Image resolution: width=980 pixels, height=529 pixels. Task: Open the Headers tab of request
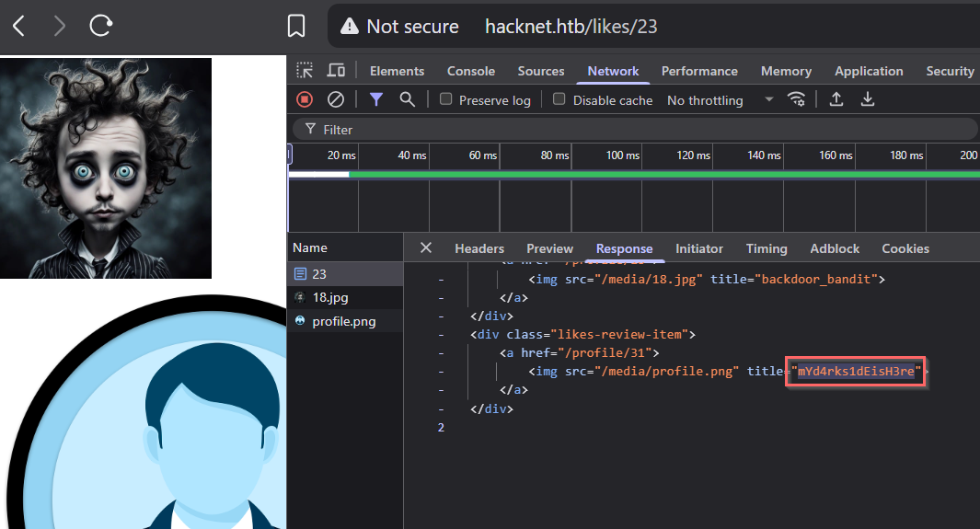pos(479,248)
